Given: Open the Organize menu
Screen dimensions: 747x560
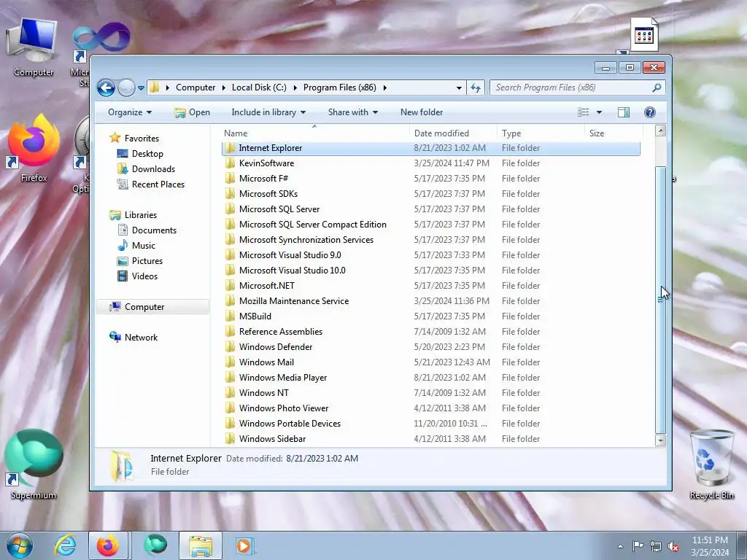Looking at the screenshot, I should click(130, 112).
